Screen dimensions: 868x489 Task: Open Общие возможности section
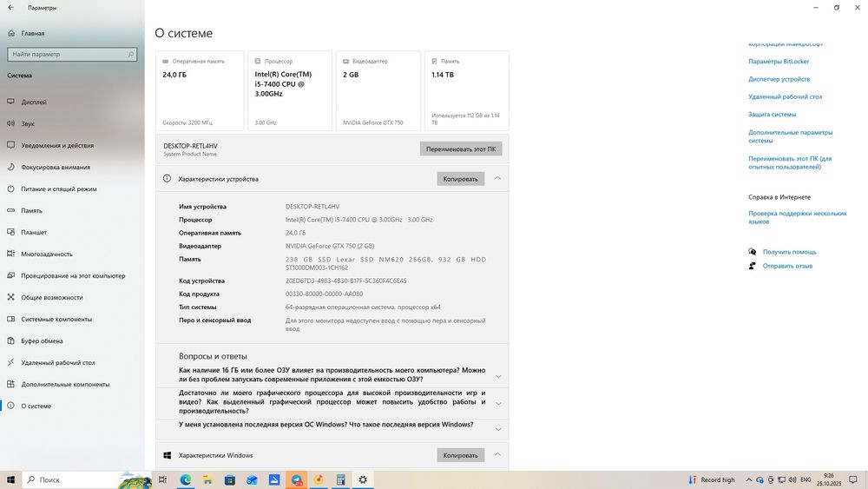[72, 297]
